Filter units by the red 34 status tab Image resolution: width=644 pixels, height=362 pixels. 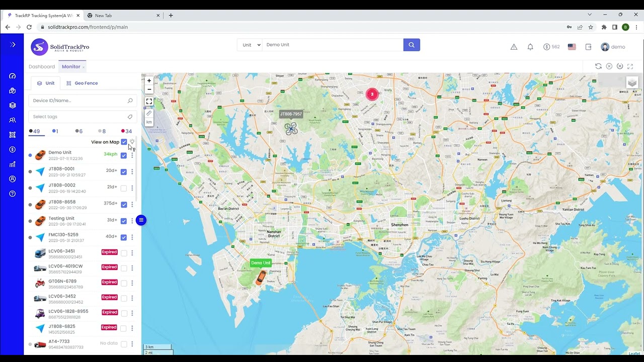tap(126, 131)
